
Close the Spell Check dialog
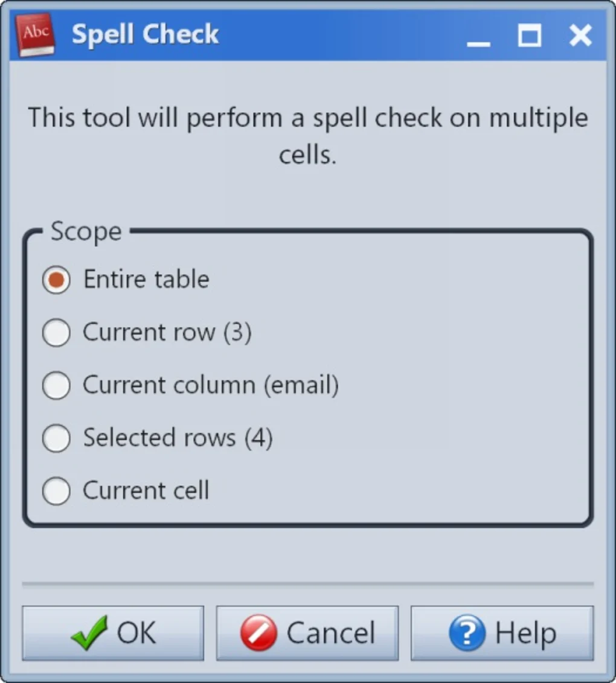pyautogui.click(x=580, y=36)
